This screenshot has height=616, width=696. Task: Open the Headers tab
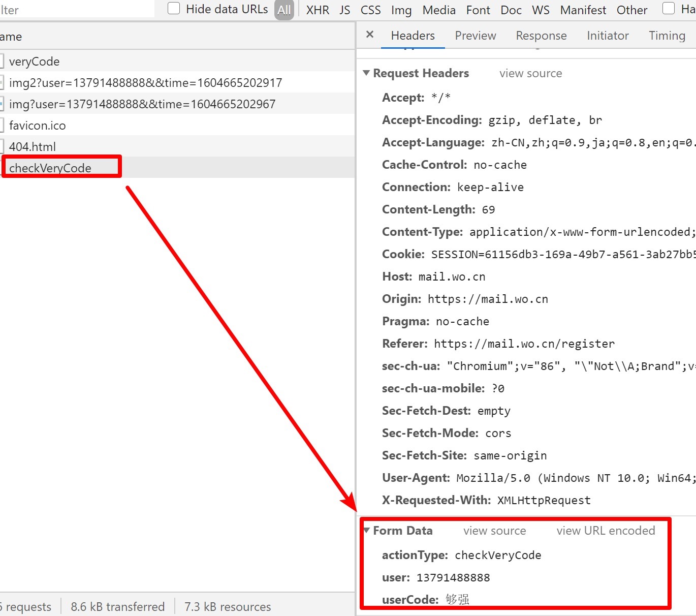[413, 36]
